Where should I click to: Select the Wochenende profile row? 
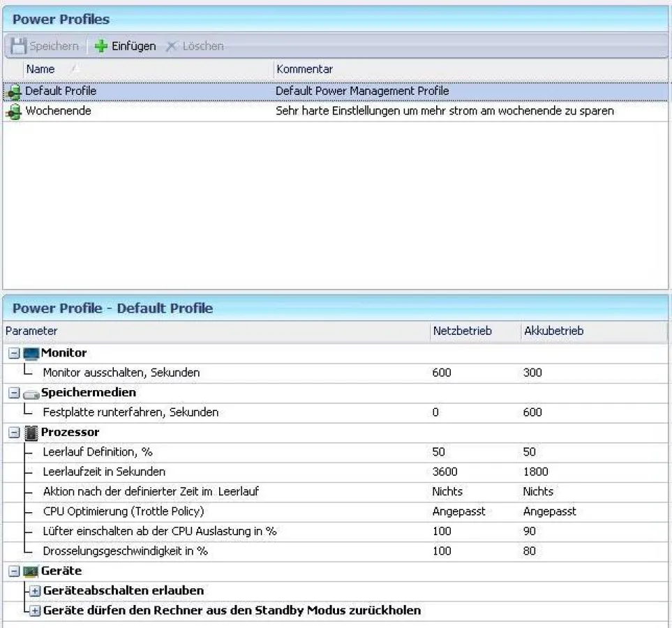(x=105, y=110)
